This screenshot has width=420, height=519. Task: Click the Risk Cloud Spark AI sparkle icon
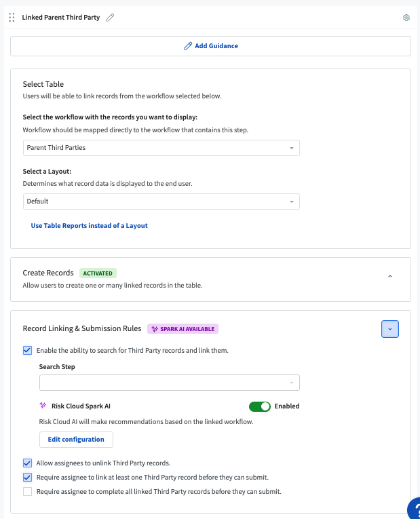click(43, 406)
